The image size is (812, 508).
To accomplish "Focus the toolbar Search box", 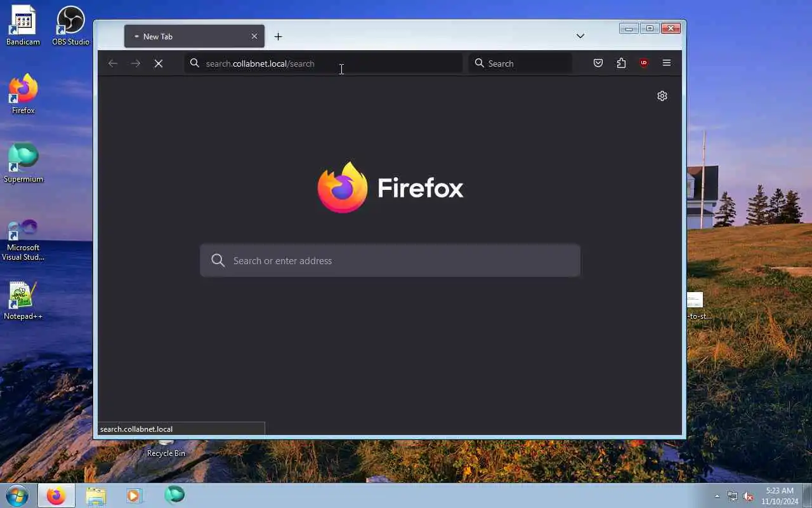I will (x=520, y=63).
